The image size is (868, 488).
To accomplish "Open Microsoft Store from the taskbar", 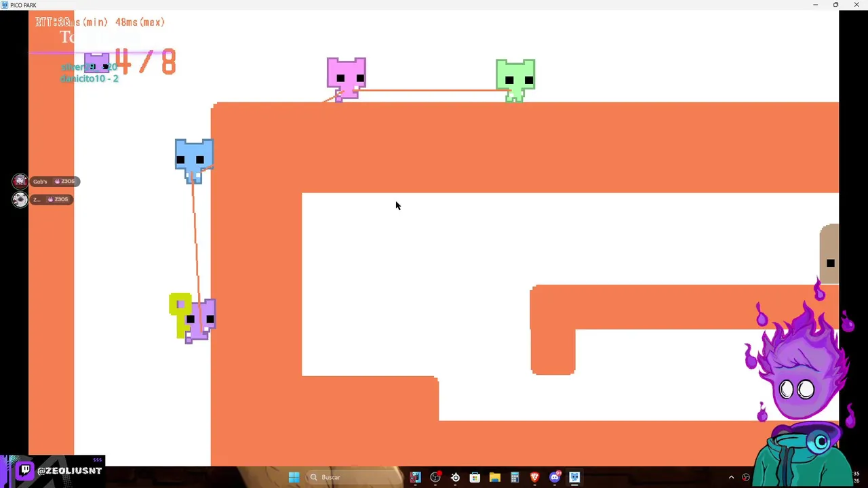I will [475, 477].
